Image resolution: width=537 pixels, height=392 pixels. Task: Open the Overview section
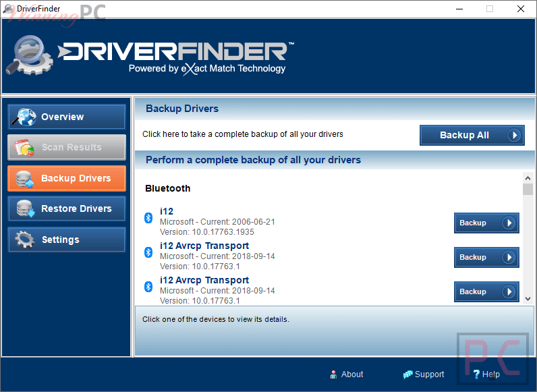67,117
